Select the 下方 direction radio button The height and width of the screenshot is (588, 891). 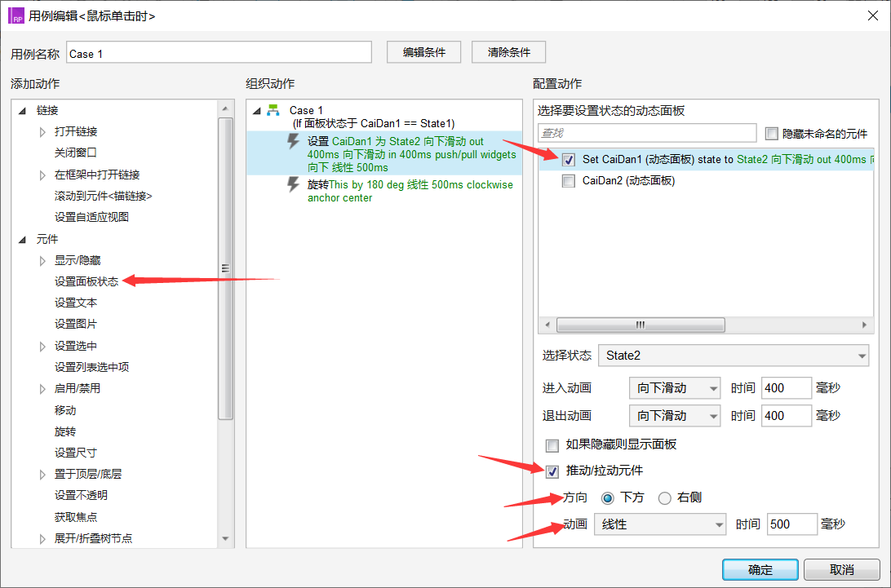click(607, 498)
